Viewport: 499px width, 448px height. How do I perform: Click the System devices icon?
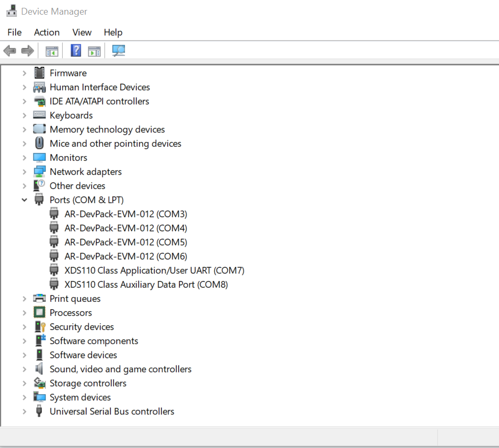(x=40, y=397)
